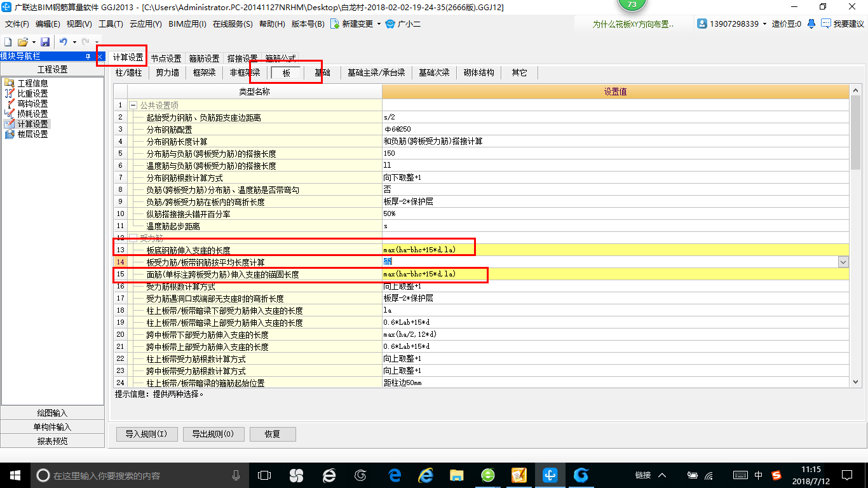Switch to the 箍筋设置 tab
This screenshot has width=868, height=488.
[x=204, y=58]
